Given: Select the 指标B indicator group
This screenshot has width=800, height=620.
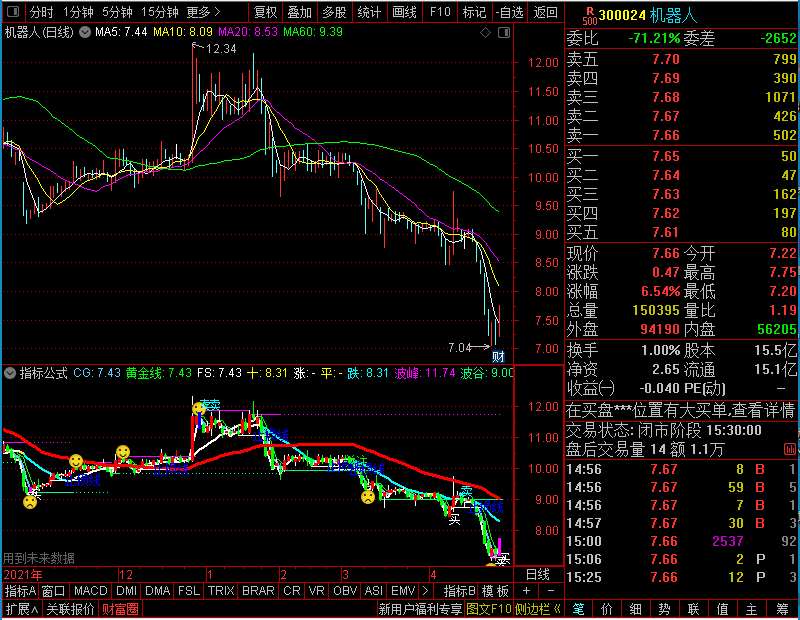Looking at the screenshot, I should coord(459,591).
